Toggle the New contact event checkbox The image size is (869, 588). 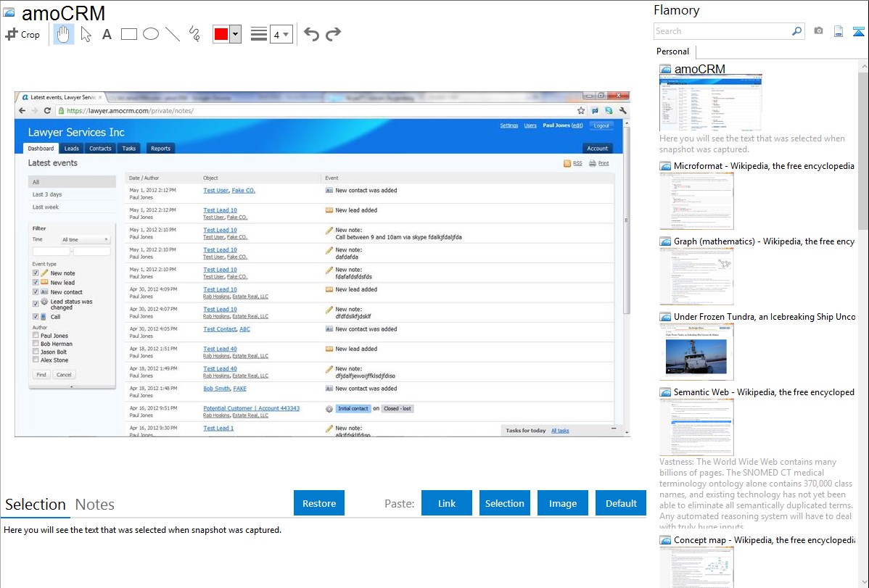(x=36, y=291)
